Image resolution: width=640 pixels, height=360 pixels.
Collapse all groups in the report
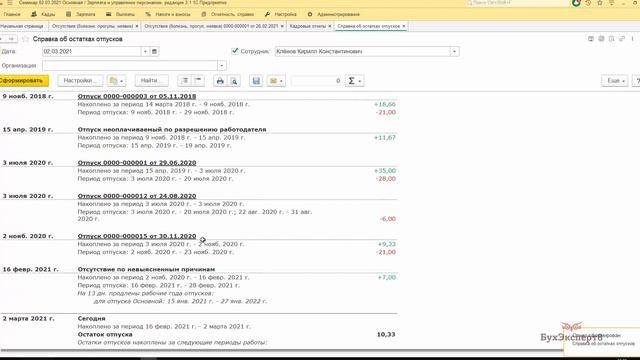pyautogui.click(x=198, y=81)
